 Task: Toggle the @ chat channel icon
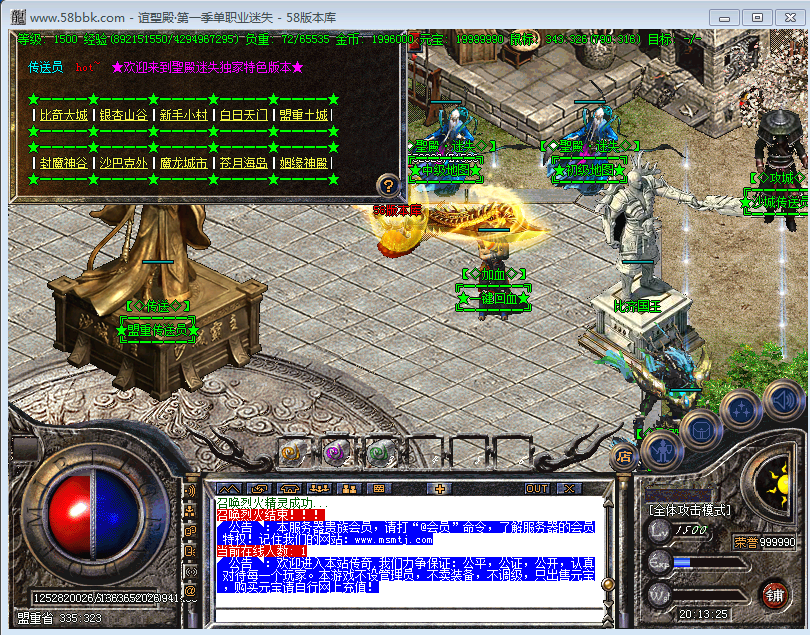click(x=190, y=591)
